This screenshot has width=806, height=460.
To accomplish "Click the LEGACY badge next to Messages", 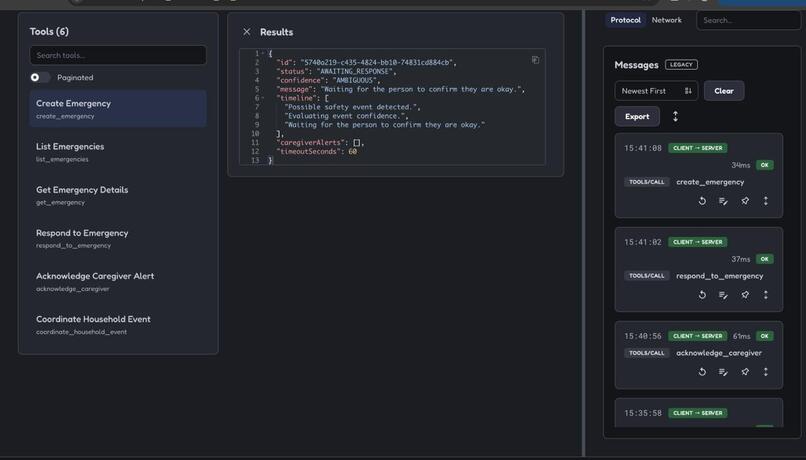I will pos(681,65).
